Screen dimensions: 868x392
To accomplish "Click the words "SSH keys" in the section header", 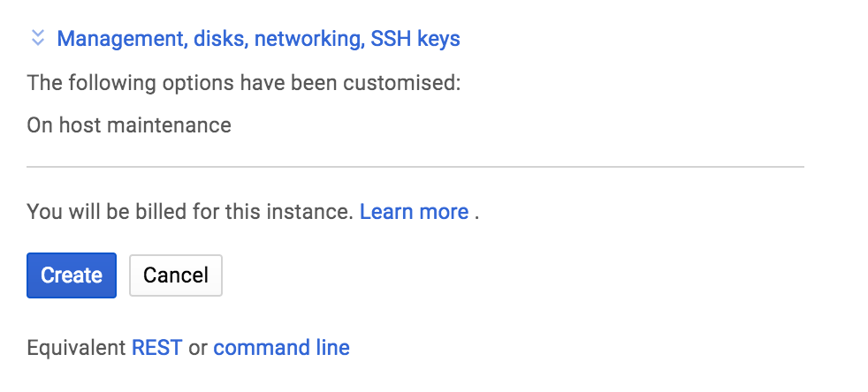I will coord(415,39).
